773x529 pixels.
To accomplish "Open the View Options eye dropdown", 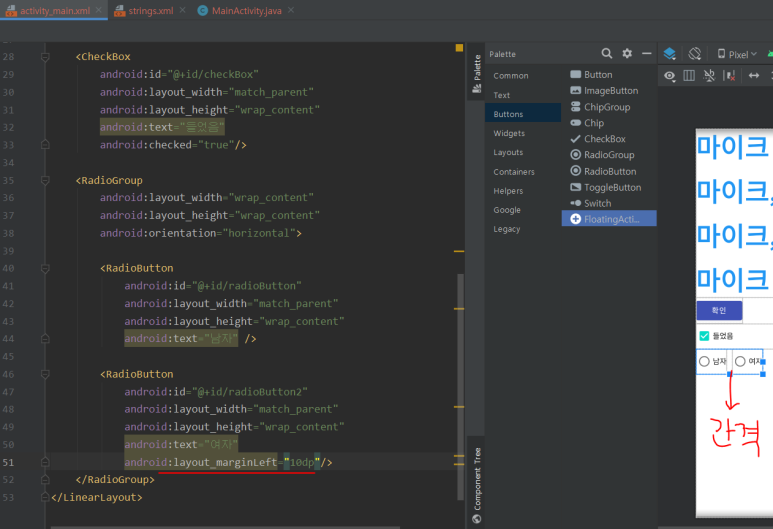I will coord(669,76).
